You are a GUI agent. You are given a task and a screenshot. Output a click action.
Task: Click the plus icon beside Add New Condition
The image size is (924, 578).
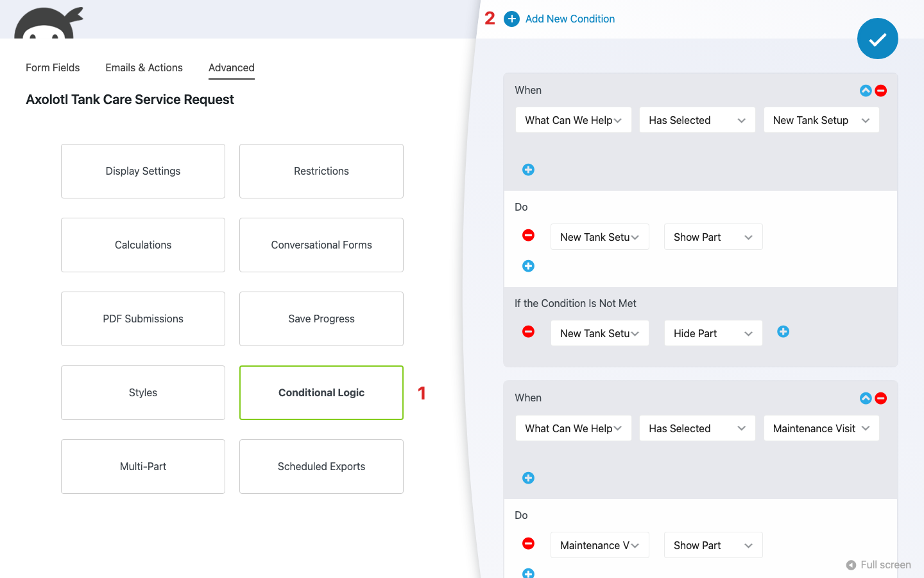(x=511, y=19)
